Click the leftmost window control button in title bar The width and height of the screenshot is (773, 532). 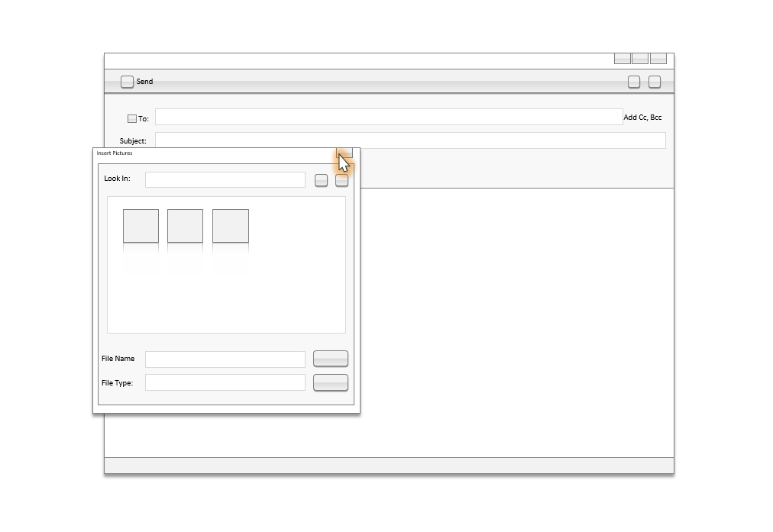623,59
